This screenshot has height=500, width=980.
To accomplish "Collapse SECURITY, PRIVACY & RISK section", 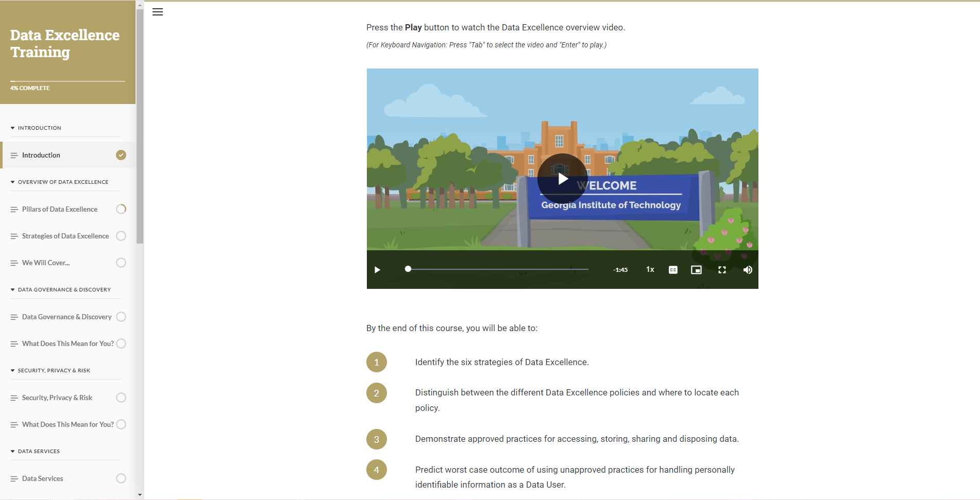I will (50, 370).
